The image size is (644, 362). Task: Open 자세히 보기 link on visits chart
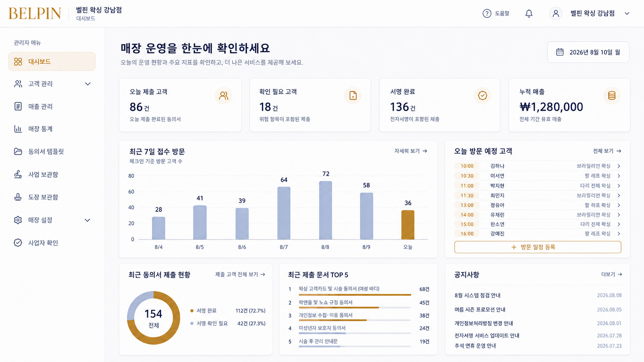411,151
